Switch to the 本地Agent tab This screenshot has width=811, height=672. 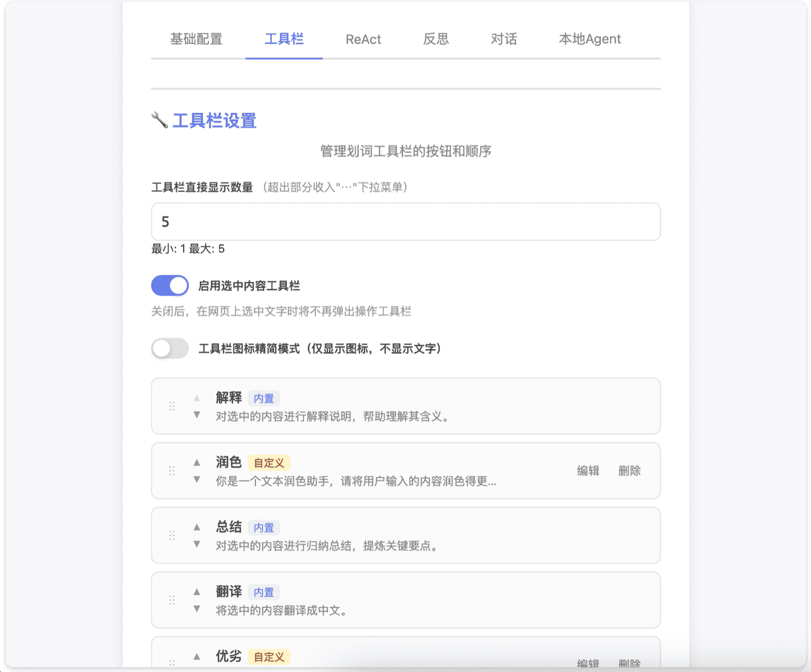(x=590, y=39)
